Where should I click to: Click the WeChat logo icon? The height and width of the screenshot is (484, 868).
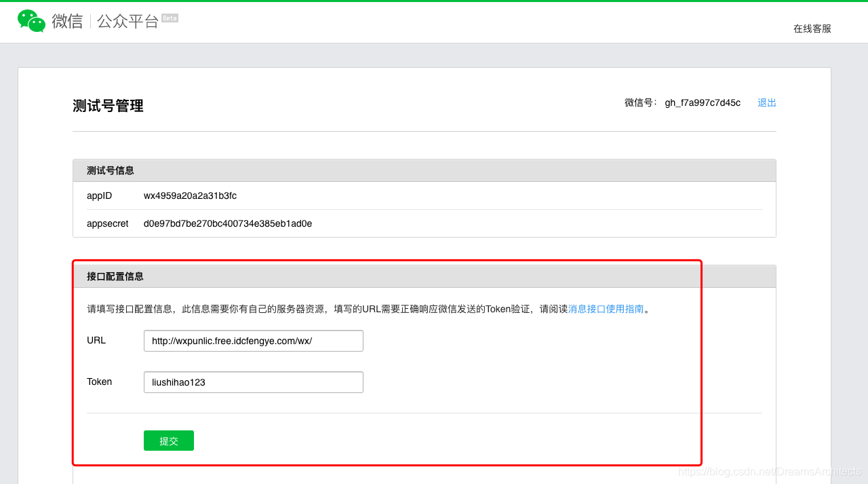(x=31, y=21)
